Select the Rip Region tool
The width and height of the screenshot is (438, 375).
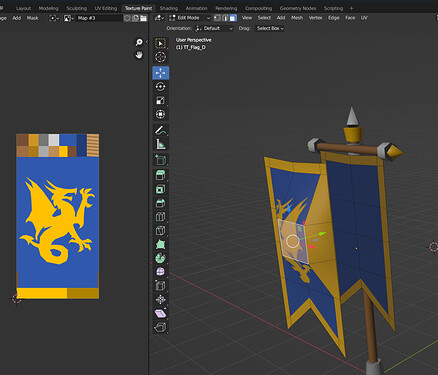coord(160,327)
